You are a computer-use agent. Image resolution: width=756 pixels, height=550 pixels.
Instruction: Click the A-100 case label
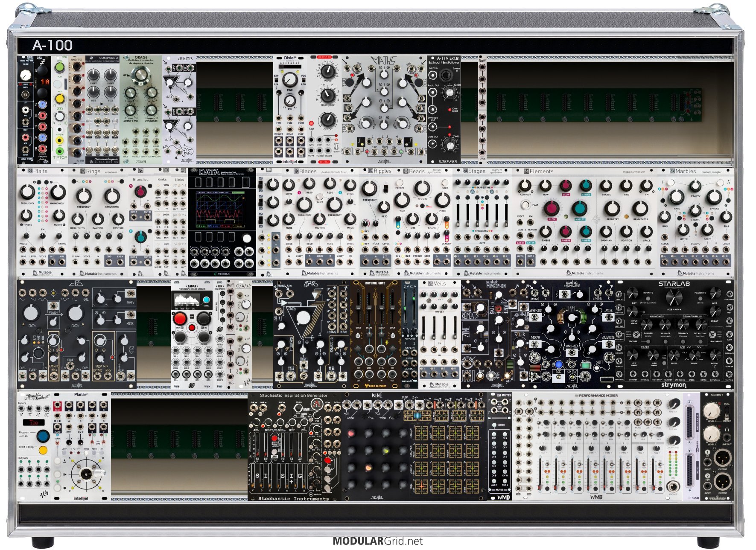[52, 45]
